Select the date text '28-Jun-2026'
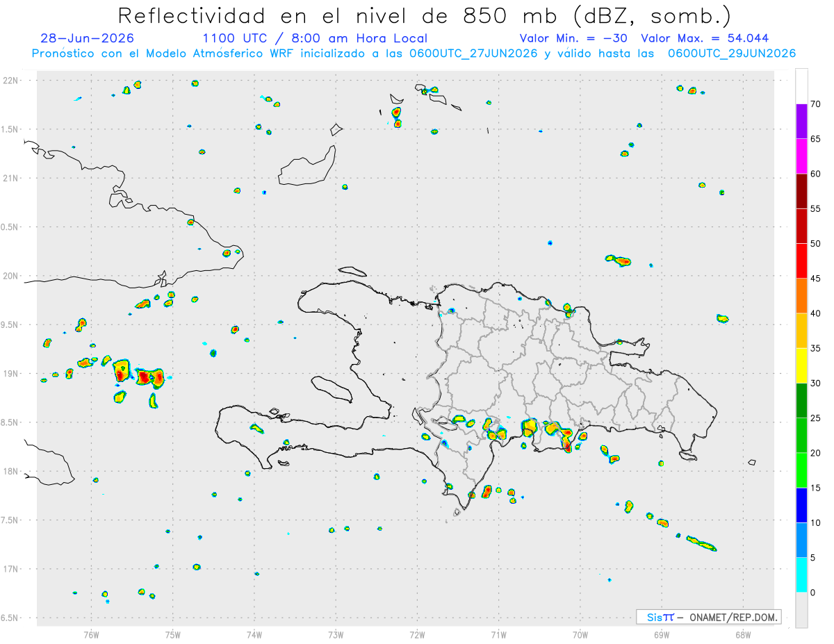The height and width of the screenshot is (644, 834). pyautogui.click(x=88, y=38)
